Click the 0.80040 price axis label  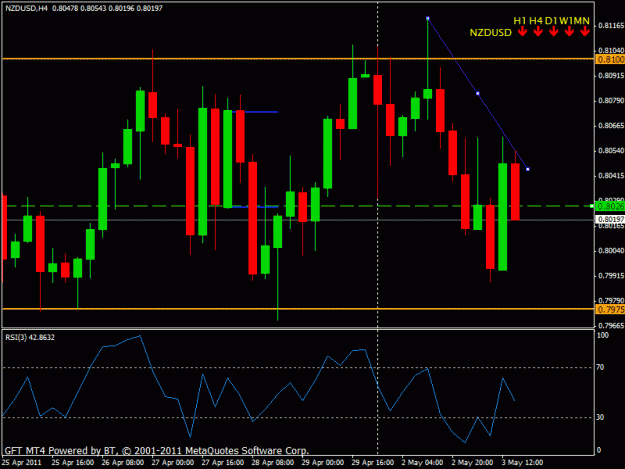pyautogui.click(x=611, y=251)
